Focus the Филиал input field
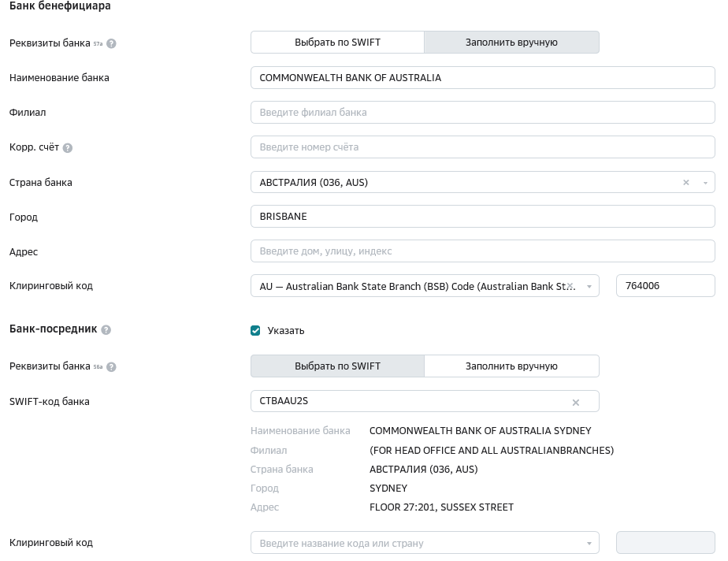728x561 pixels. pyautogui.click(x=482, y=113)
